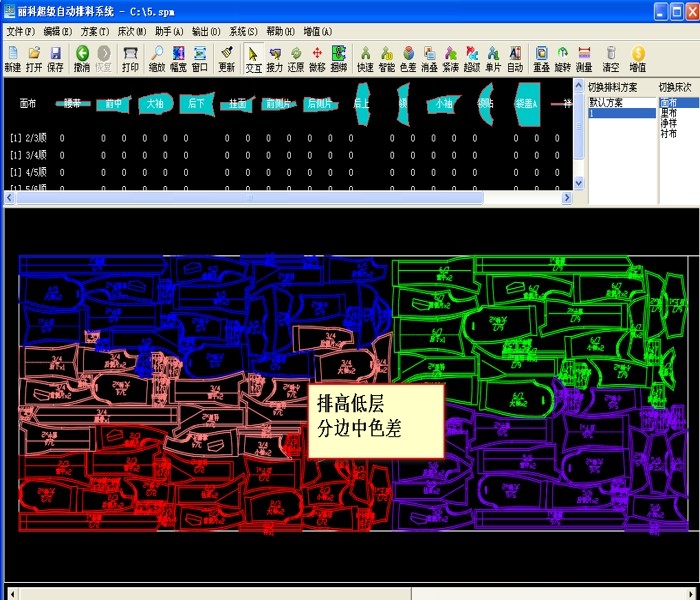
Task: Click the 大袖 piece thumbnail
Action: pyautogui.click(x=155, y=104)
